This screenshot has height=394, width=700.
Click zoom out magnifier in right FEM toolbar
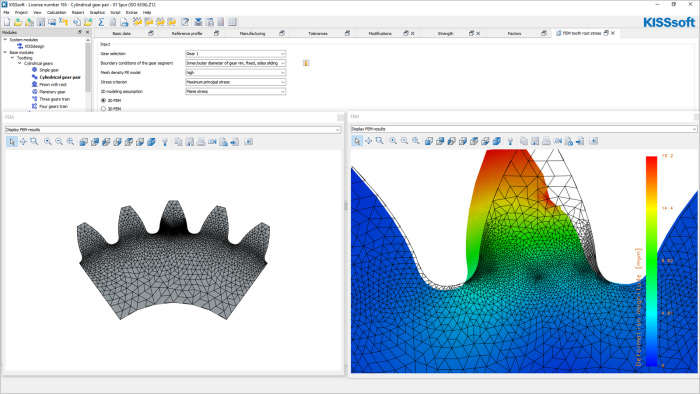404,141
